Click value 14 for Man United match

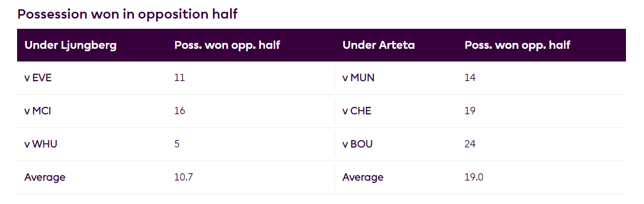470,78
